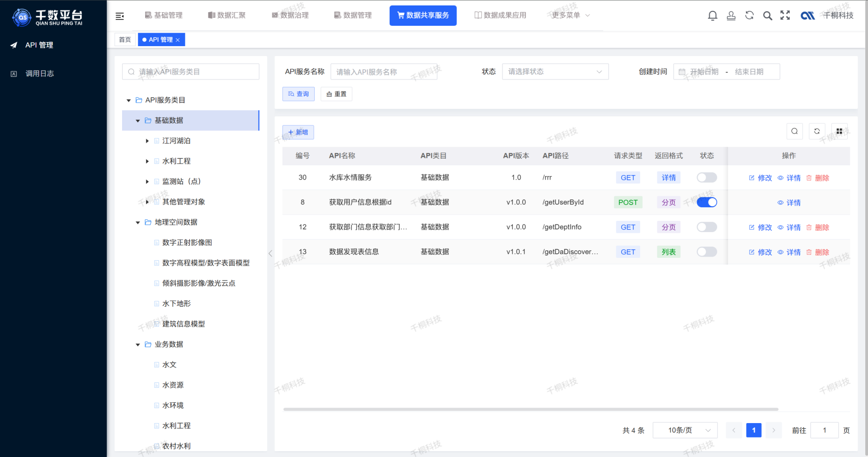
Task: Click the table horizontal scrollbar
Action: (x=531, y=409)
